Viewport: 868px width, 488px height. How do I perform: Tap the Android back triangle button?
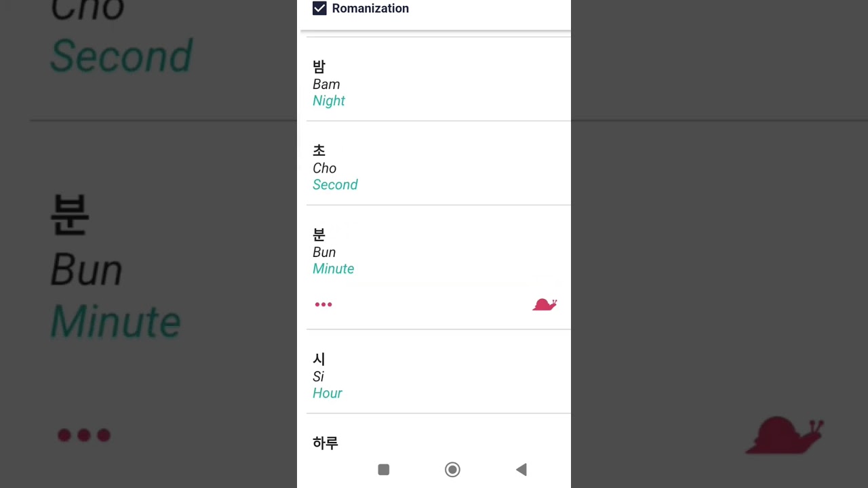pos(521,470)
